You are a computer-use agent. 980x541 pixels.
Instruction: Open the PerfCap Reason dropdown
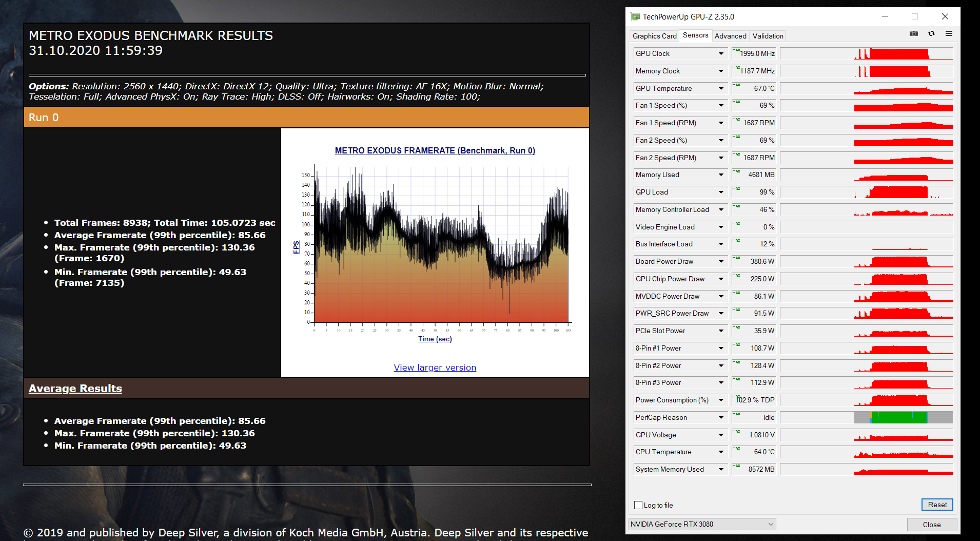721,417
